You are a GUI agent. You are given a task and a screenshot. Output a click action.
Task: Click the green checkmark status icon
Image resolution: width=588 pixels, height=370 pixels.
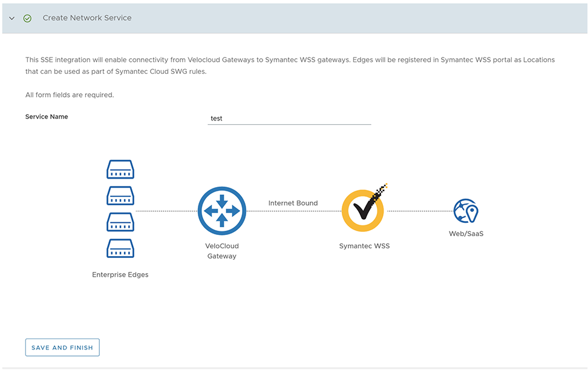pos(27,18)
